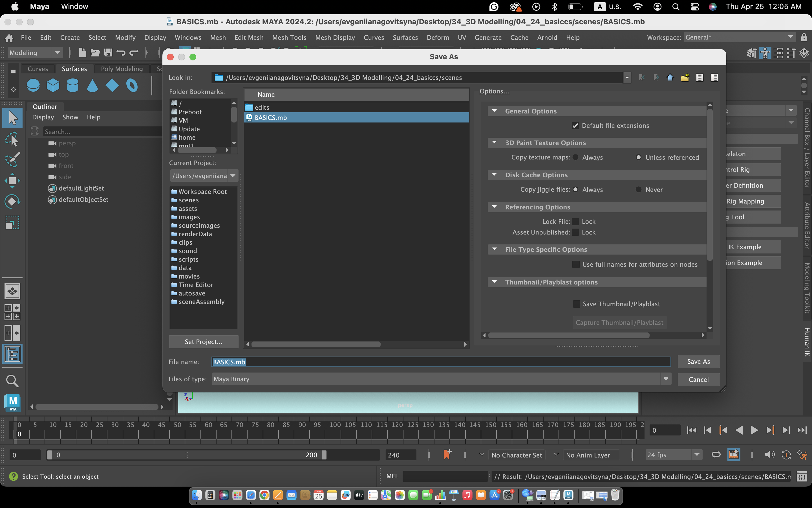Collapse the 3D Paint Texture Options section
Screen dimensions: 812x508
494,143
